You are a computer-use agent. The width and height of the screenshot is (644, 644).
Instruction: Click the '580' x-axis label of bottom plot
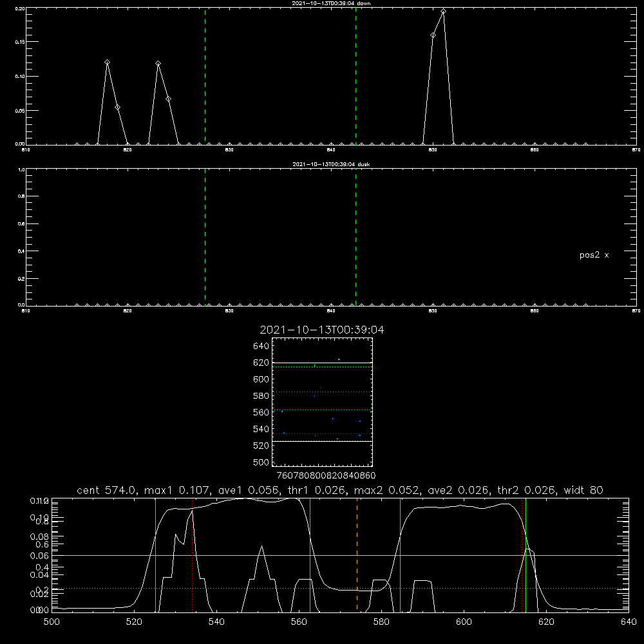pos(381,622)
